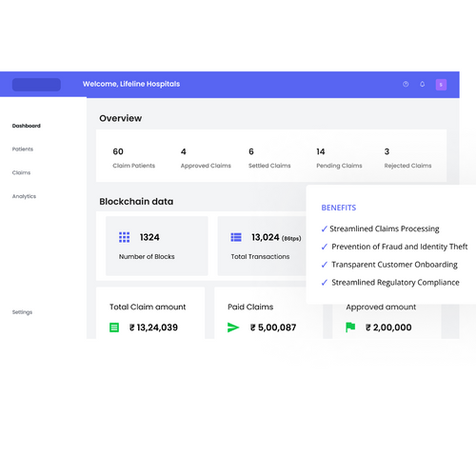Go to Patients in sidebar
476x476 pixels.
[23, 149]
